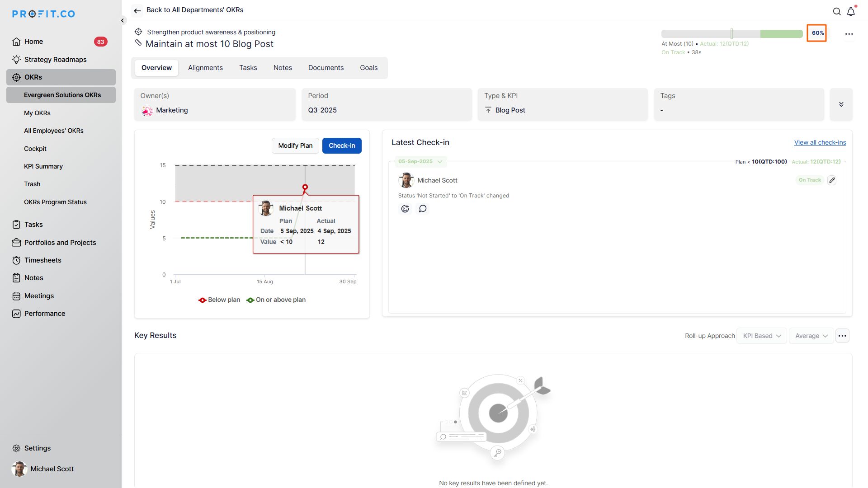
Task: Open Settings gear in sidebar
Action: click(17, 448)
